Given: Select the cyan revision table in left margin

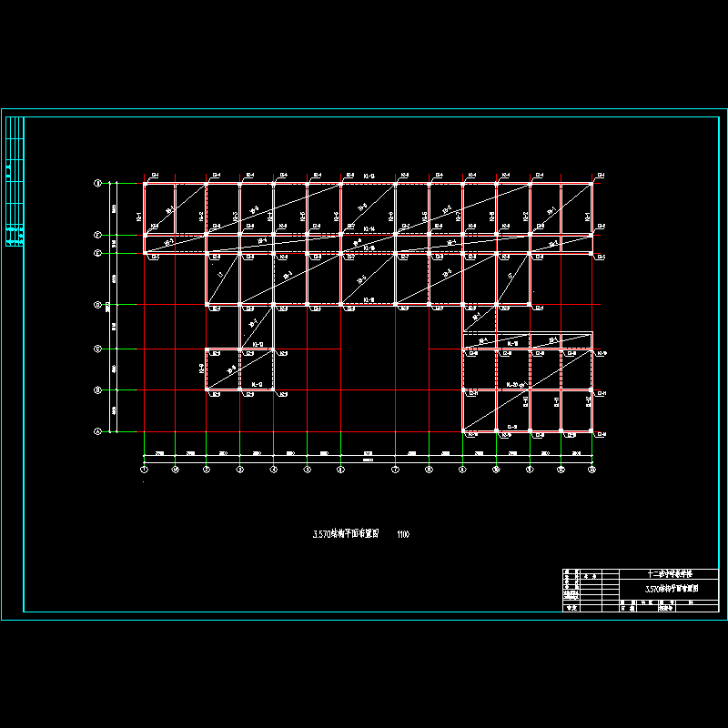Looking at the screenshot, I should [x=14, y=182].
